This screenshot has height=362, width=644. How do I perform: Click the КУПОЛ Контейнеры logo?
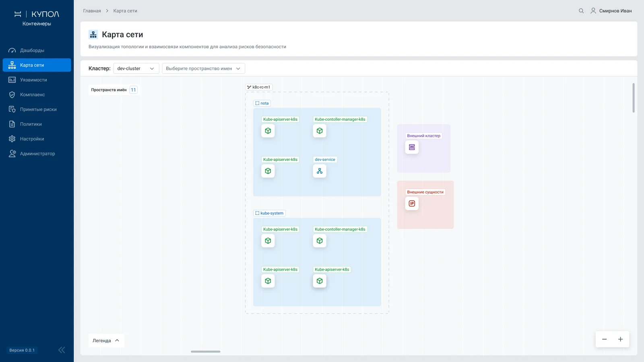[x=37, y=18]
